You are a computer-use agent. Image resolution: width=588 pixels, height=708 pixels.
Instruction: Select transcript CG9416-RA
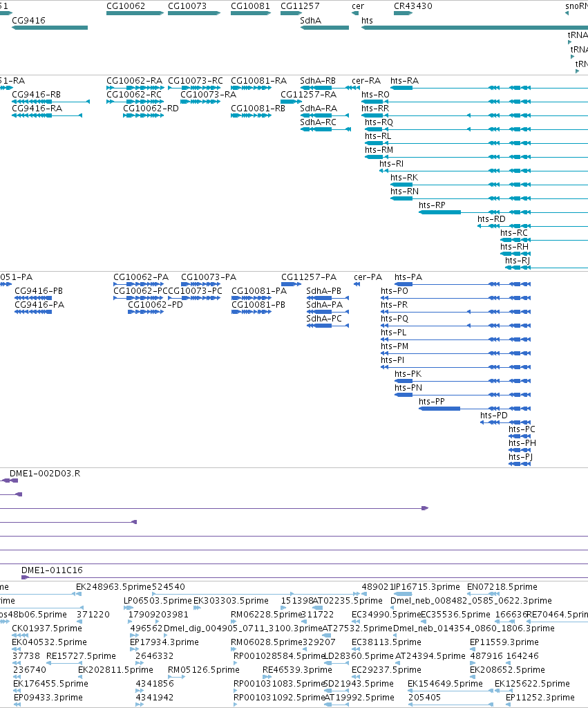[x=47, y=115]
